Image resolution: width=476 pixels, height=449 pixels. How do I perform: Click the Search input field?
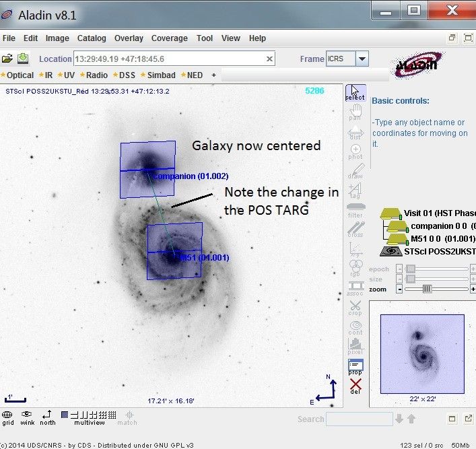(360, 419)
